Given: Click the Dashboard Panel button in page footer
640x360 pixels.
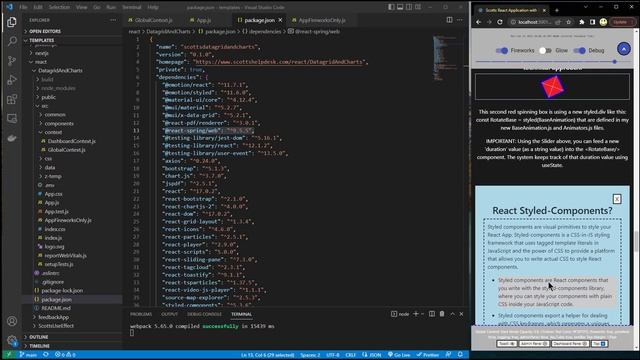Looking at the screenshot, I should click(570, 344).
